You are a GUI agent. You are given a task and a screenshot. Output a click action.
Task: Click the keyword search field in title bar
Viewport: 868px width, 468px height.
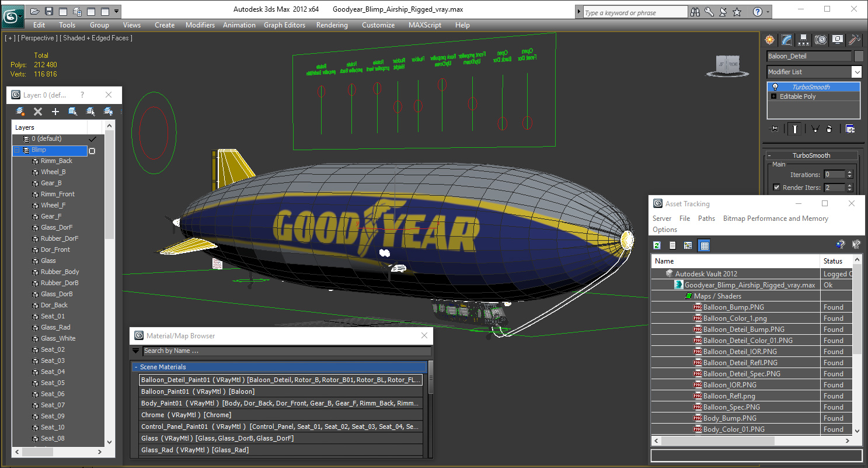(x=635, y=12)
